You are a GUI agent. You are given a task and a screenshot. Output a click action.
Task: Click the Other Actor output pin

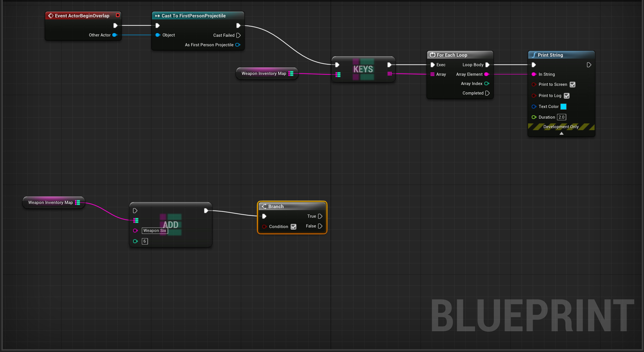115,35
